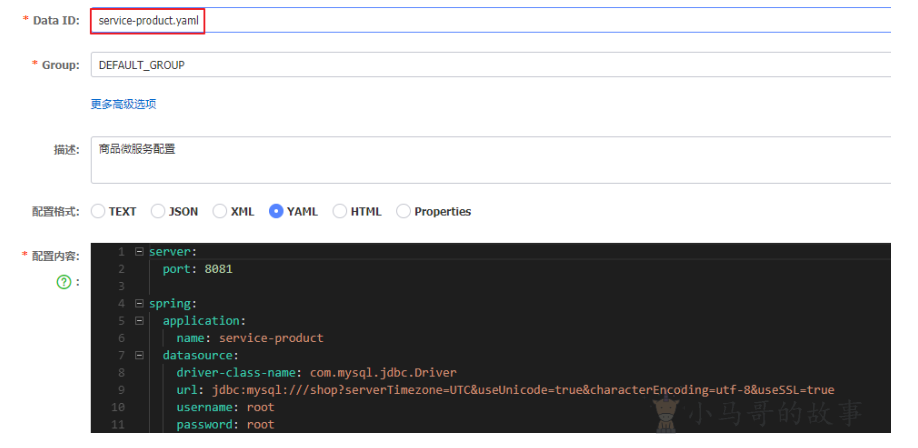Open the 更多高级选项 link
Screen dimensions: 918x448
[124, 104]
